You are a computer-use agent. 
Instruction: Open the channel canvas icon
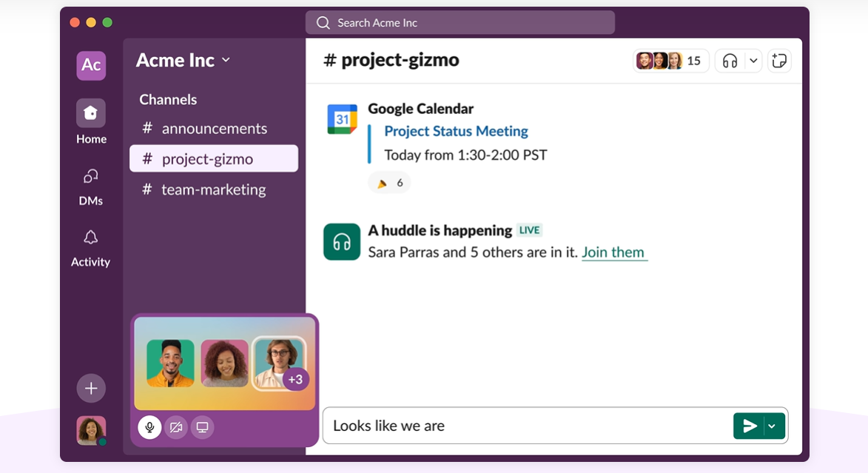779,60
